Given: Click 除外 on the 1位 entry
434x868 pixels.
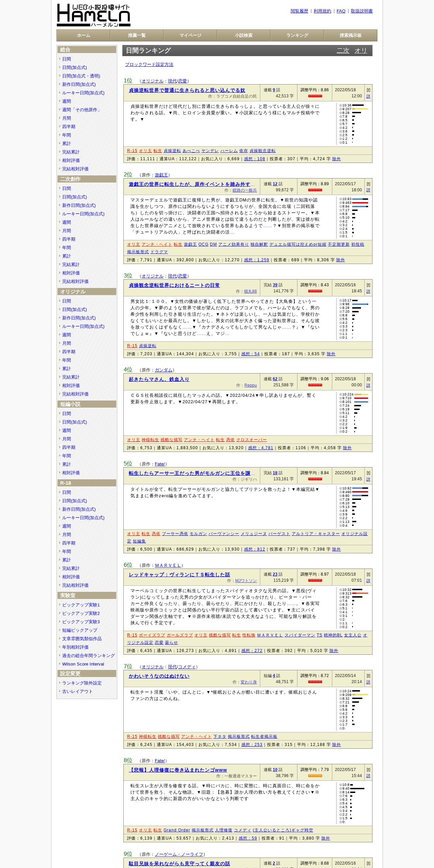Looking at the screenshot, I should (337, 159).
